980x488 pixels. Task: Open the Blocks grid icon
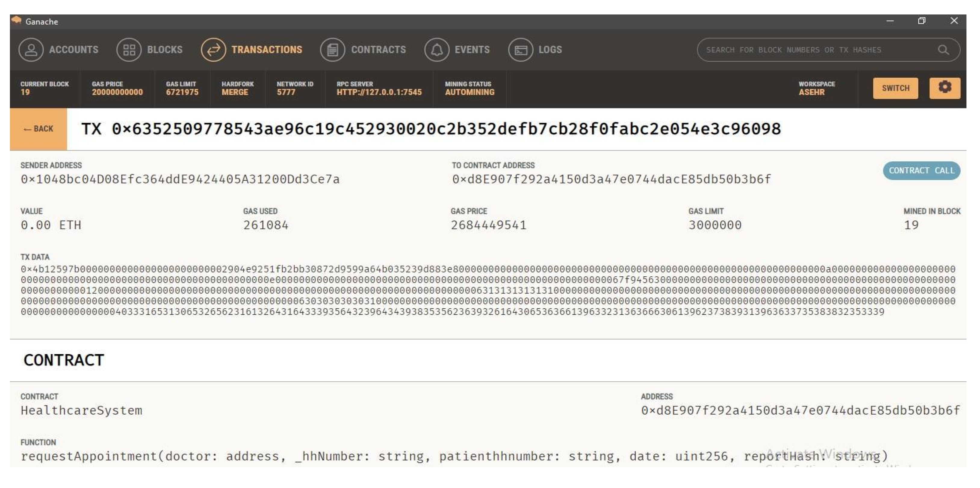coord(129,50)
